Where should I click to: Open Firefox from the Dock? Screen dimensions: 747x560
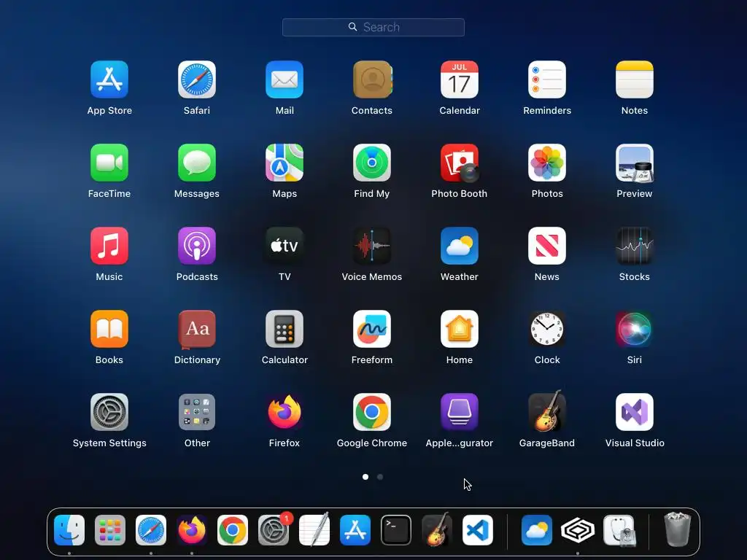(192, 530)
